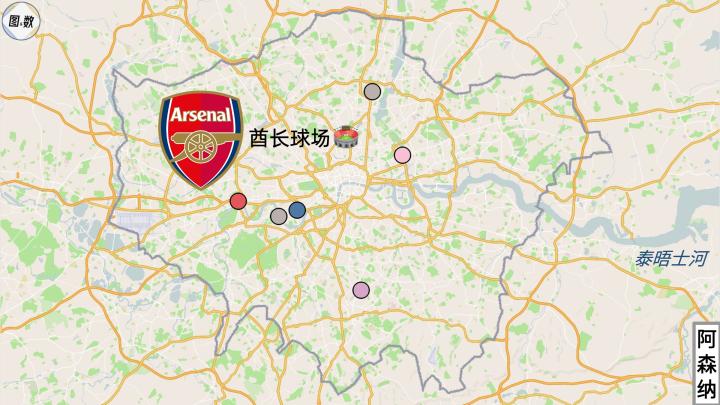Select the gray marker north of the stadium

(372, 92)
